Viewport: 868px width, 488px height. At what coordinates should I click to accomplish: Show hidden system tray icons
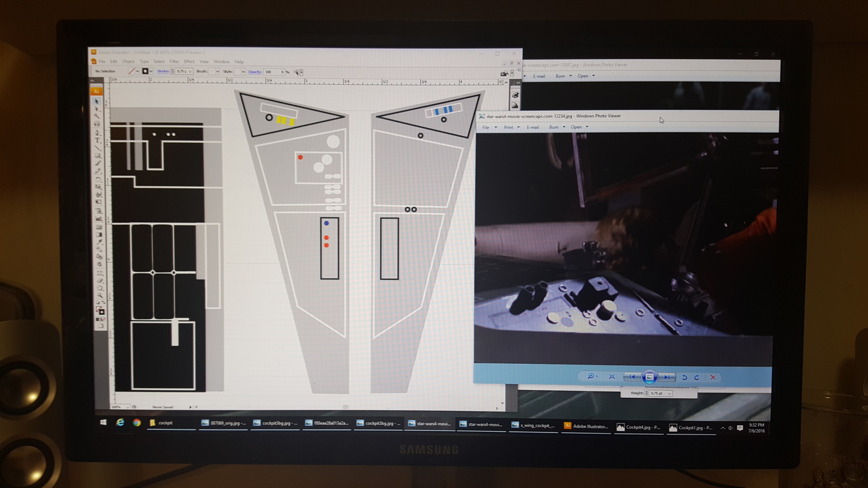tap(723, 428)
